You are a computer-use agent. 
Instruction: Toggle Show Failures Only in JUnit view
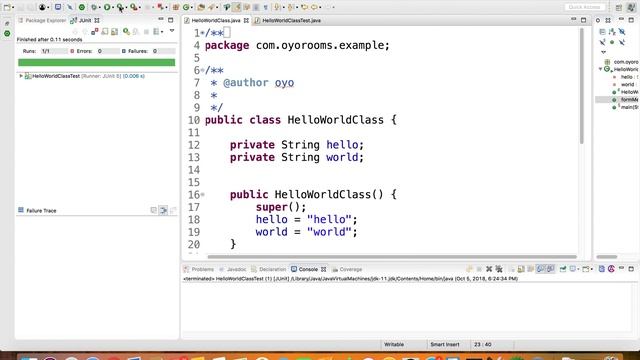click(x=95, y=31)
